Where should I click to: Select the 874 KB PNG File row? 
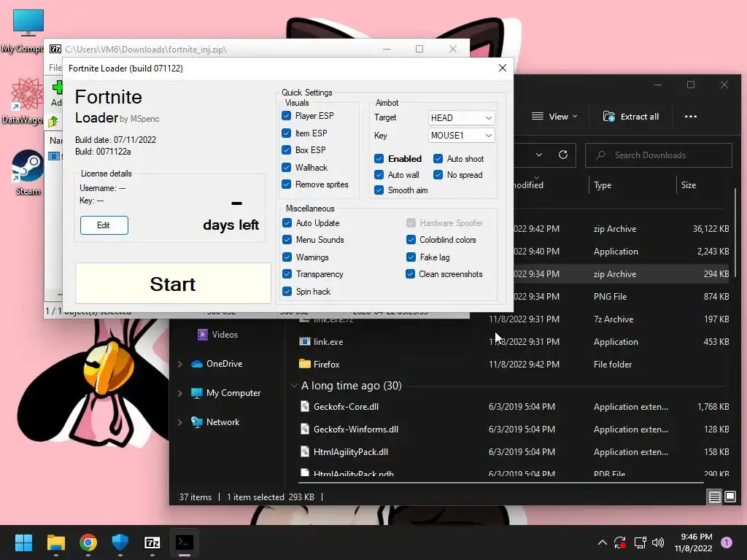[x=622, y=296]
